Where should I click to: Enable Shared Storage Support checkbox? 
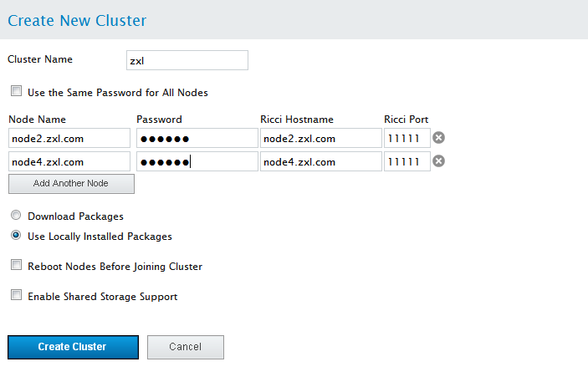16,295
